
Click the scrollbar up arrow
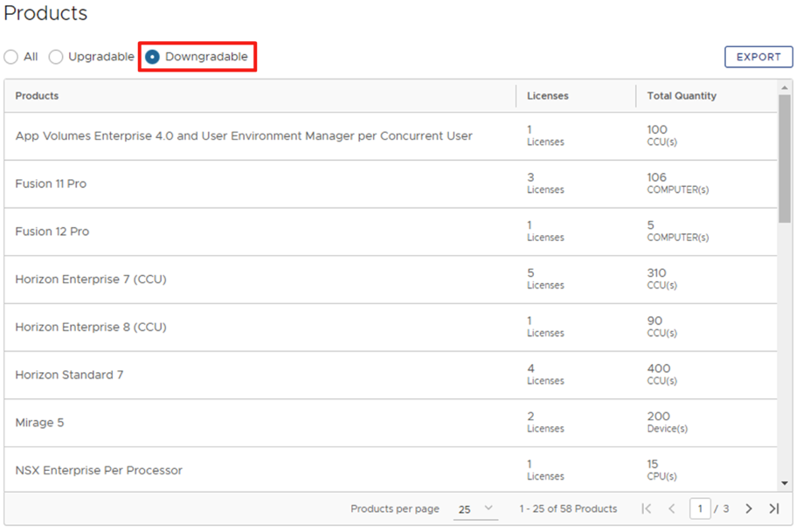(x=785, y=87)
